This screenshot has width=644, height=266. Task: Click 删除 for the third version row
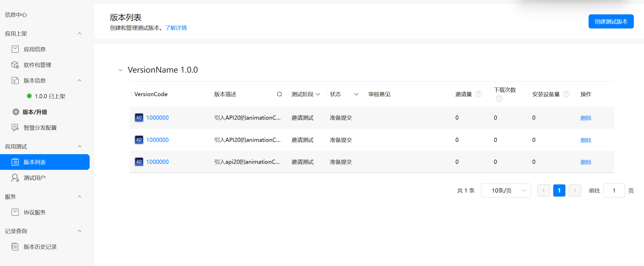[586, 162]
